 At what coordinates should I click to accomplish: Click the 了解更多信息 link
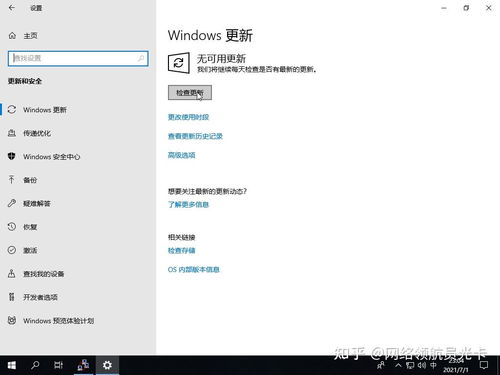(x=188, y=205)
